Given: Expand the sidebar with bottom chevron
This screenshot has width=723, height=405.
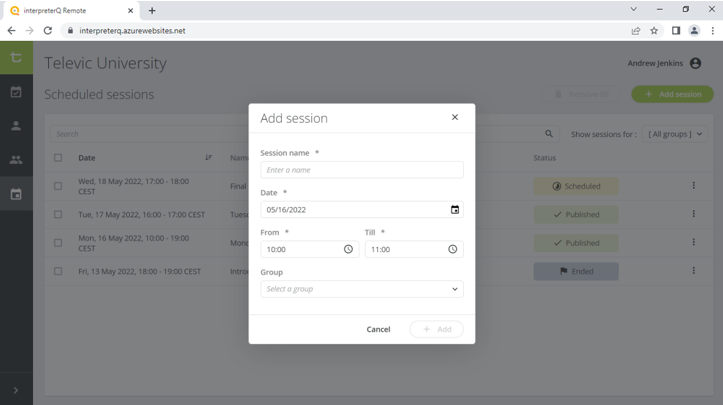Looking at the screenshot, I should [x=16, y=390].
